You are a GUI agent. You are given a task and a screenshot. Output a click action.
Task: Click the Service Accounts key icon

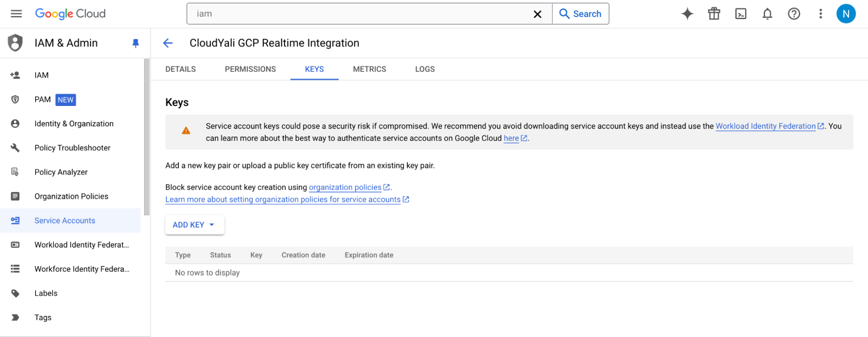click(15, 221)
